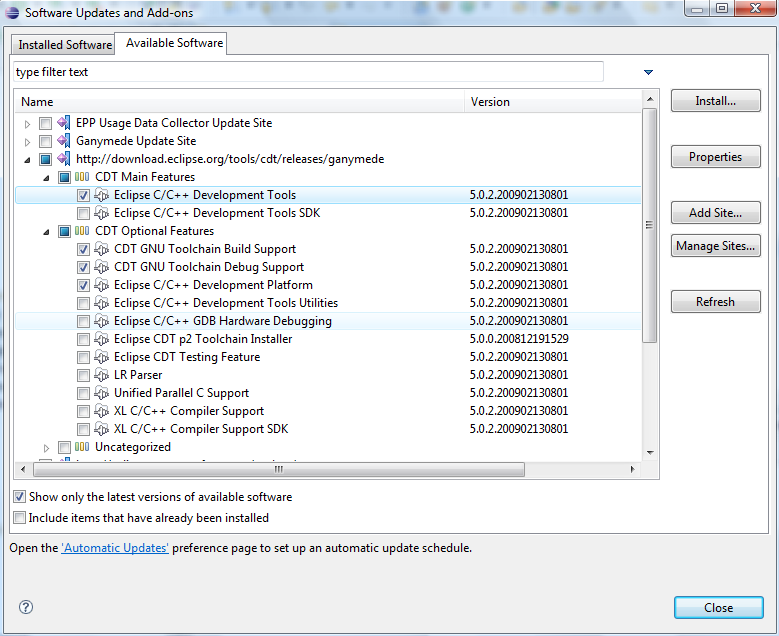The width and height of the screenshot is (779, 636).
Task: Click the feature icon for Unified Parallel C Support
Action: 101,393
